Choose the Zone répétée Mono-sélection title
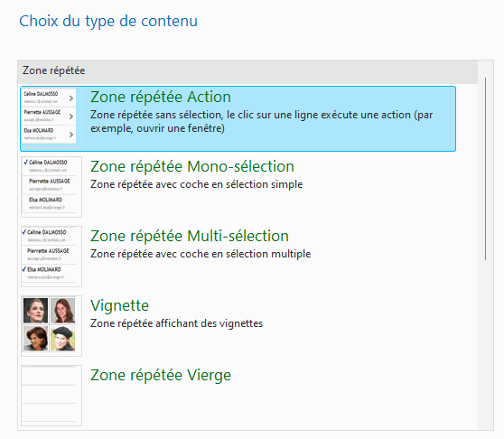Image resolution: width=504 pixels, height=439 pixels. pyautogui.click(x=192, y=166)
